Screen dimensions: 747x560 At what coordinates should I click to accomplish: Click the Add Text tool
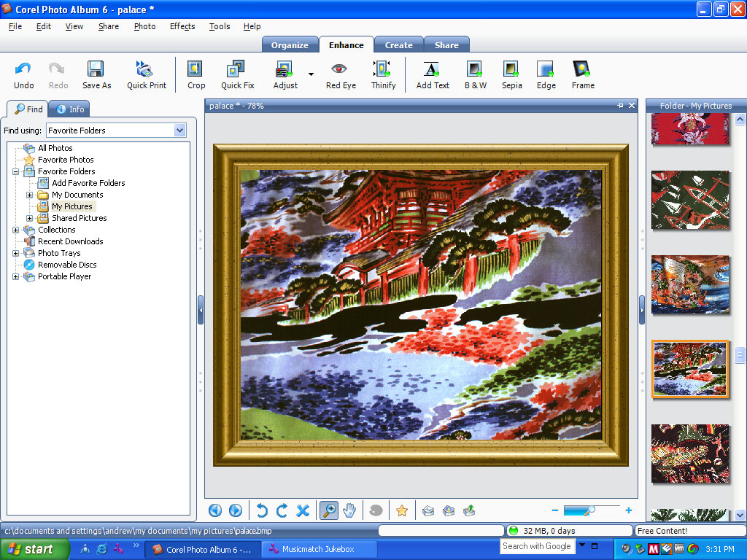pos(433,74)
